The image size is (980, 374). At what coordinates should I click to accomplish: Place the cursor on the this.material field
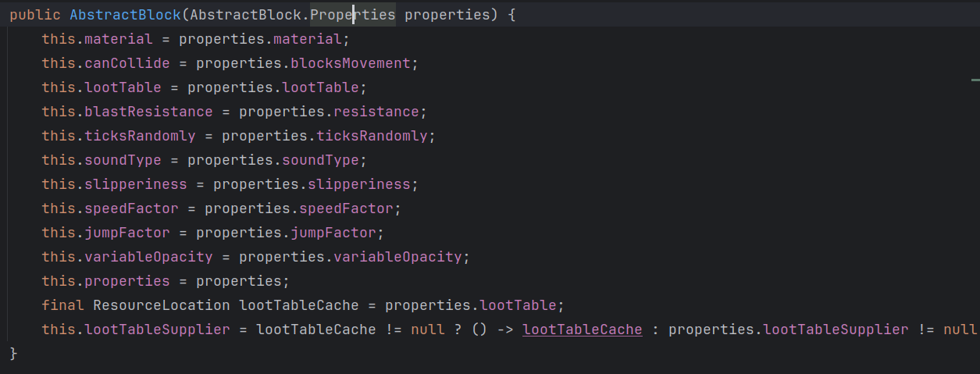point(118,39)
